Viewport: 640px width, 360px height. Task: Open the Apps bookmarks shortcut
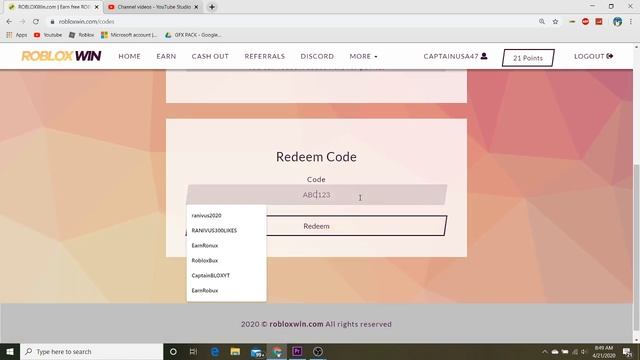click(17, 35)
